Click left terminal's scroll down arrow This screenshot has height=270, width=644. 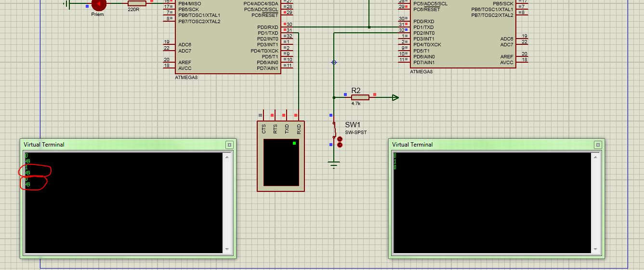pos(227,249)
